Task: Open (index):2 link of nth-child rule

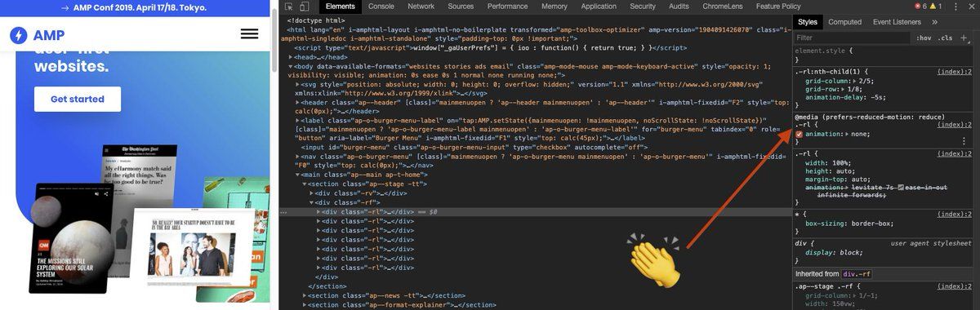Action: pyautogui.click(x=954, y=72)
